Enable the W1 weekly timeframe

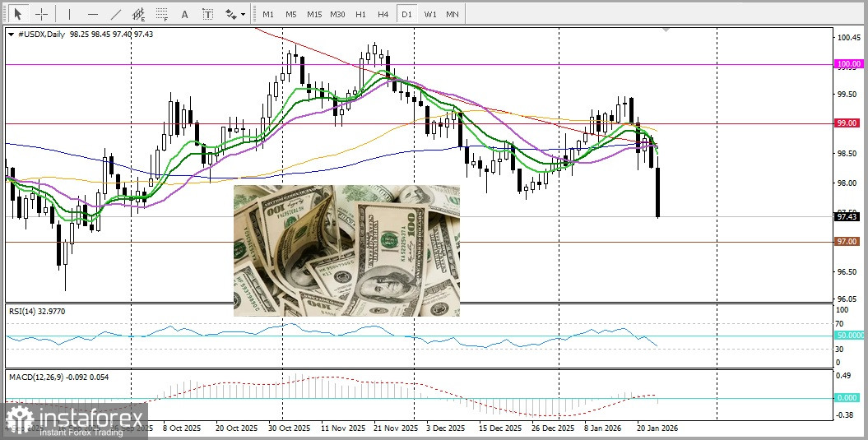tap(430, 14)
